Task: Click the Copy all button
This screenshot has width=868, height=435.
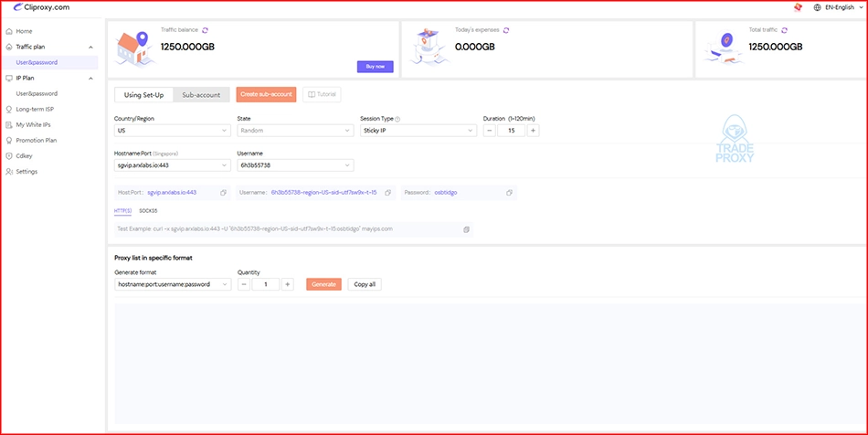Action: tap(365, 284)
